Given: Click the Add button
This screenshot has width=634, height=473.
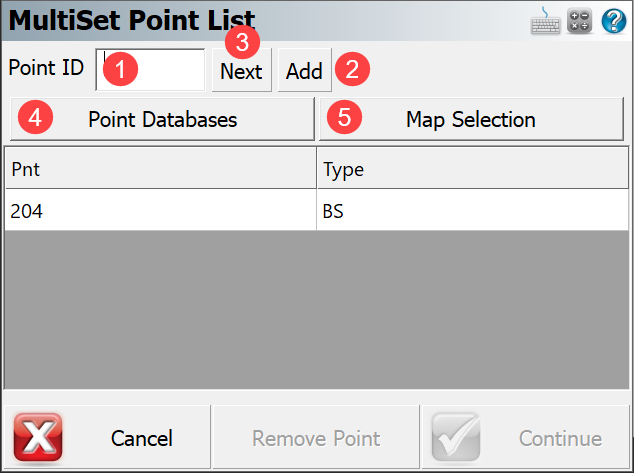Looking at the screenshot, I should (304, 70).
